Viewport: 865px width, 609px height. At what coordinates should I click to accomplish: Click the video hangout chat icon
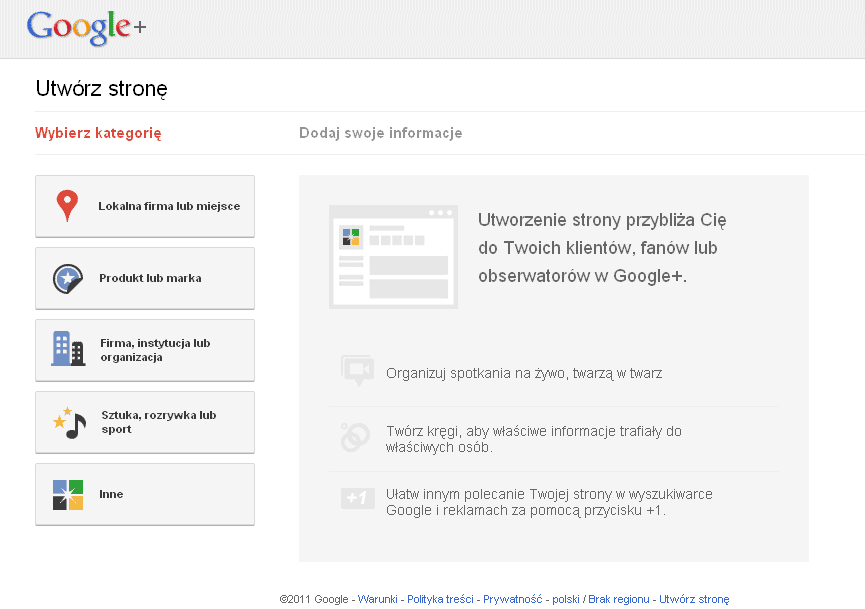pos(356,370)
